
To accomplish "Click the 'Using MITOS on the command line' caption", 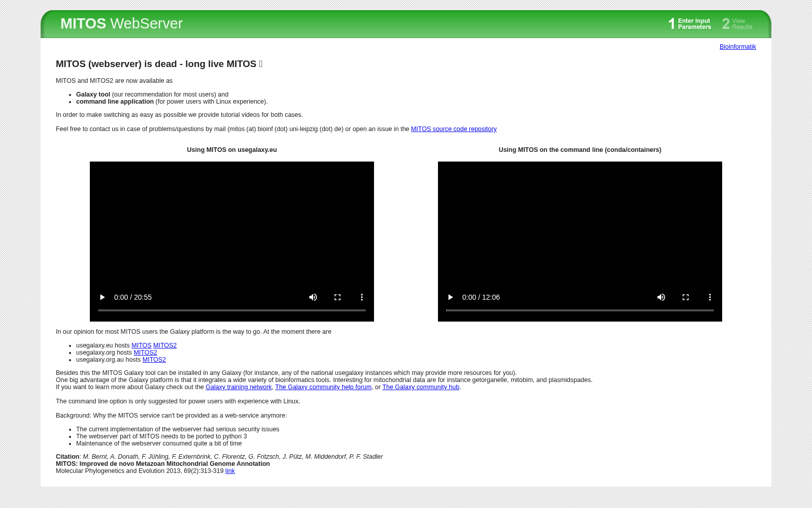I will (580, 150).
